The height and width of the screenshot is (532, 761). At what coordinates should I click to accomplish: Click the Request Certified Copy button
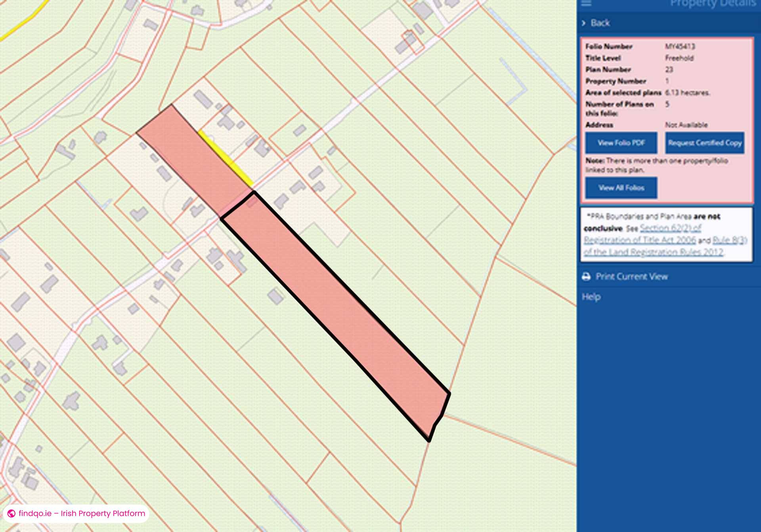[x=705, y=143]
